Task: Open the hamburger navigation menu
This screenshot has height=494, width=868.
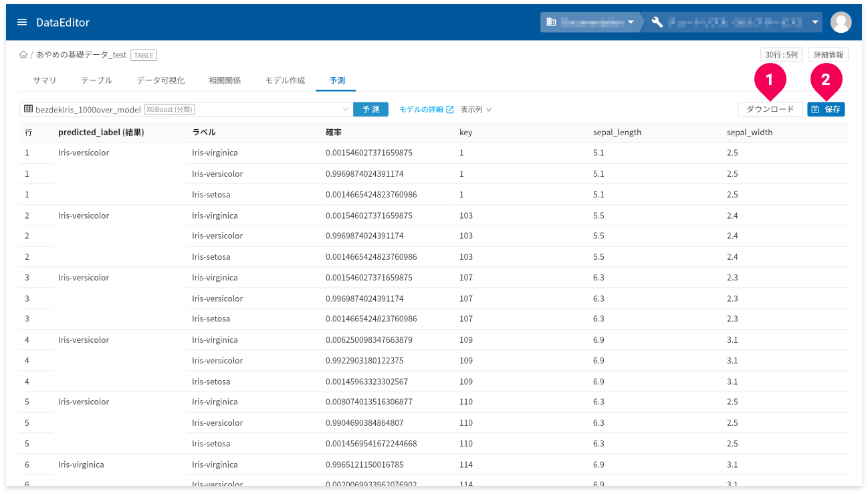Action: [22, 22]
